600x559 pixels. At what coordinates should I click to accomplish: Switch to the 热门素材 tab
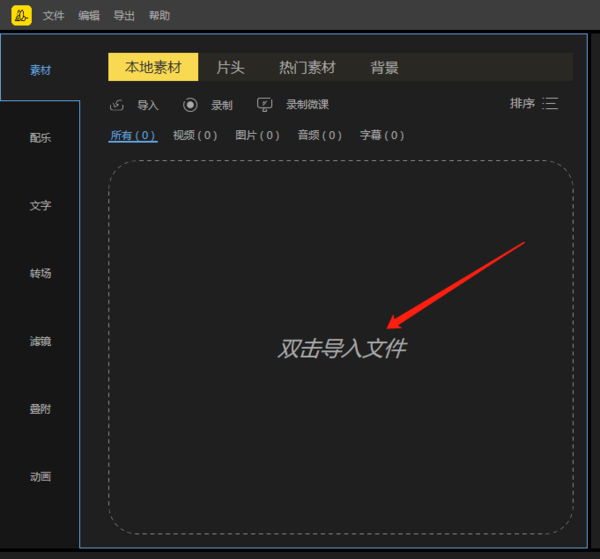click(x=307, y=68)
